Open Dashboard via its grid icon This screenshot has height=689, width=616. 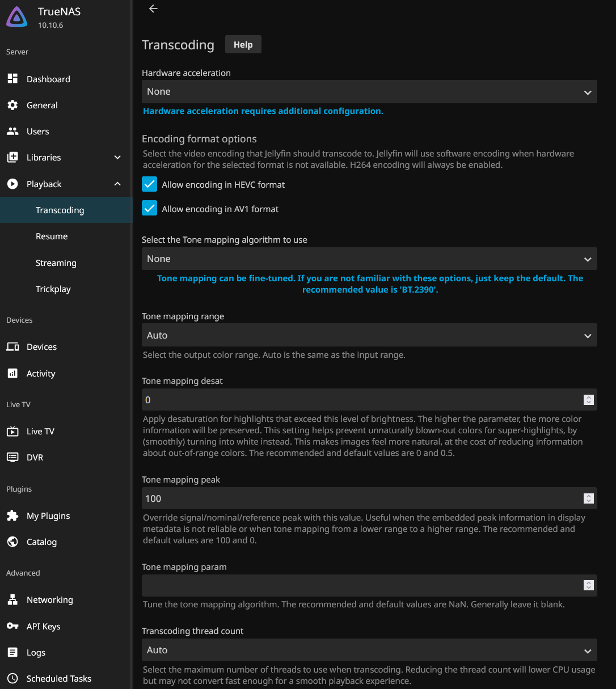(12, 79)
